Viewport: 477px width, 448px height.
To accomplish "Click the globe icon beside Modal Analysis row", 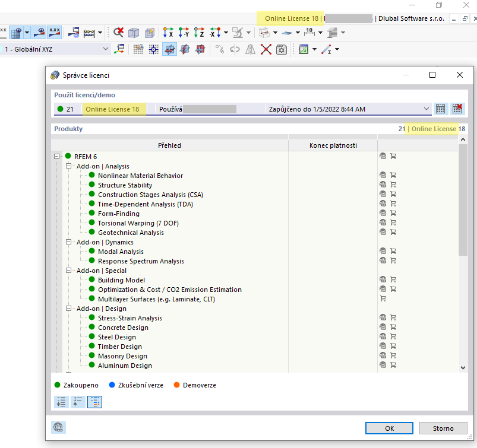I will tap(383, 251).
